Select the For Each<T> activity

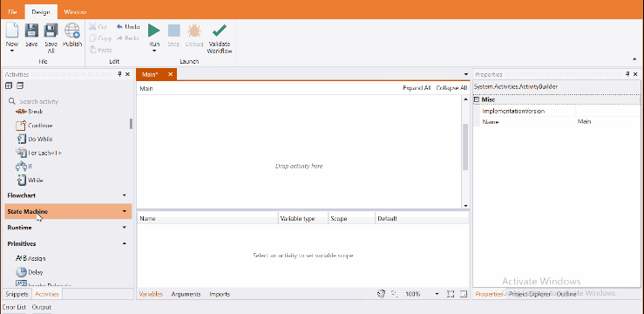click(x=38, y=153)
